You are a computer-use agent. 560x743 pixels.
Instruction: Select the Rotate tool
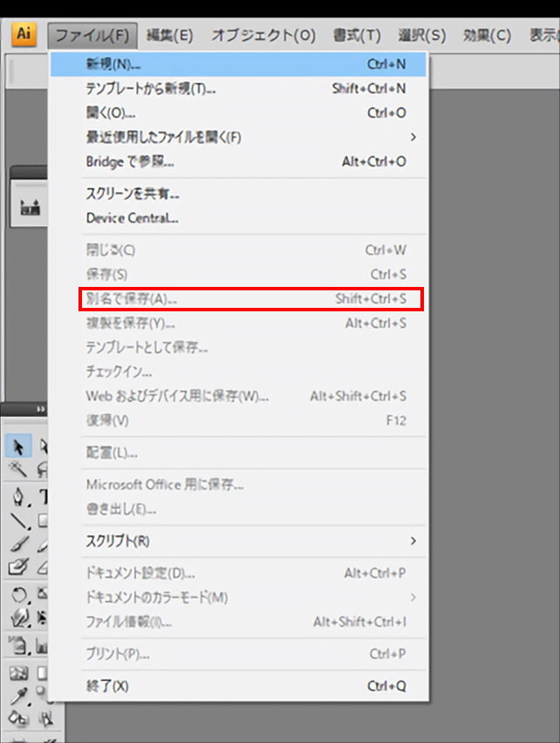(x=19, y=594)
